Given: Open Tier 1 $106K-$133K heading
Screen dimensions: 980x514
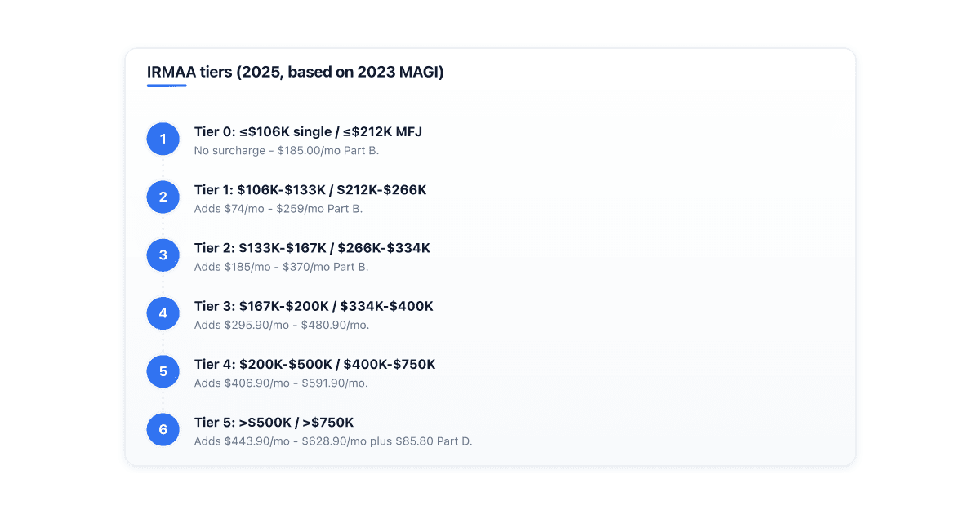Looking at the screenshot, I should pyautogui.click(x=310, y=190).
